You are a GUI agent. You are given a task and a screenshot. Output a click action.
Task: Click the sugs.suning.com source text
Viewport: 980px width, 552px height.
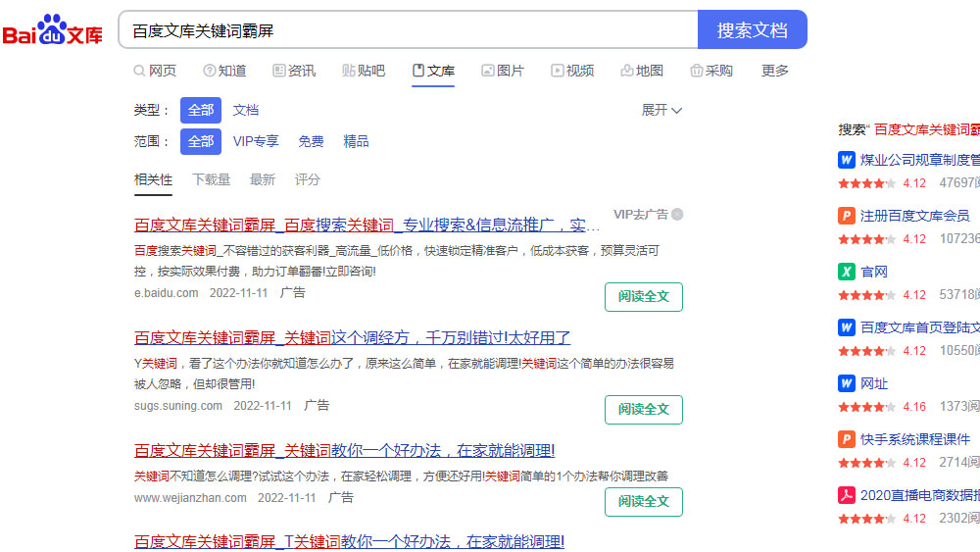tap(178, 406)
